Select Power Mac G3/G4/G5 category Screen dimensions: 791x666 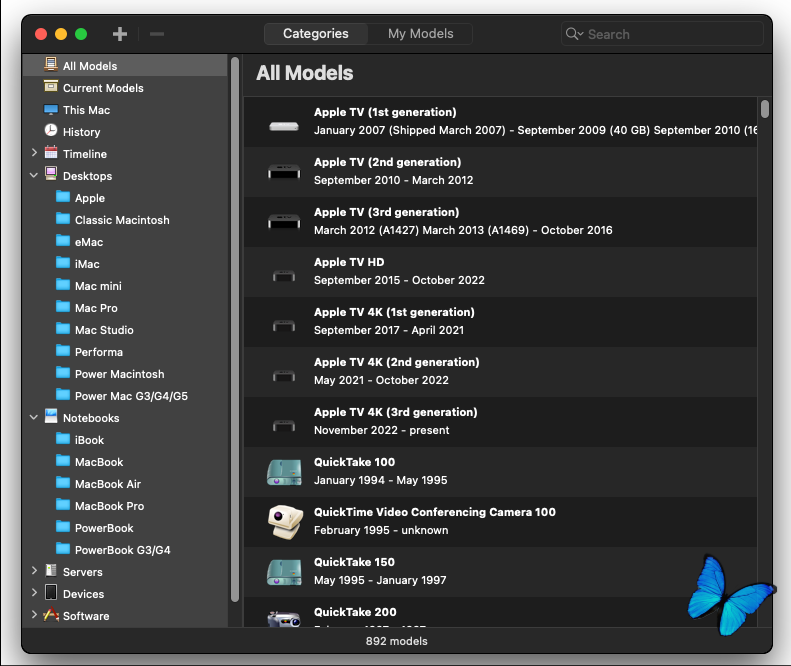(125, 396)
